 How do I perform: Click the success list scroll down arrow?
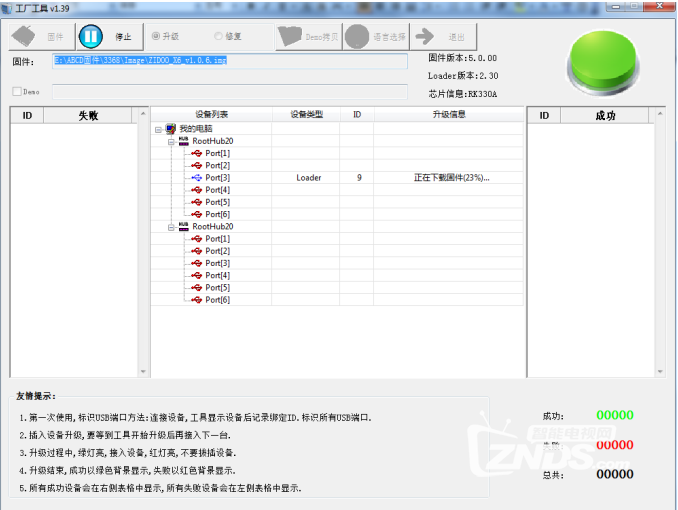click(660, 372)
